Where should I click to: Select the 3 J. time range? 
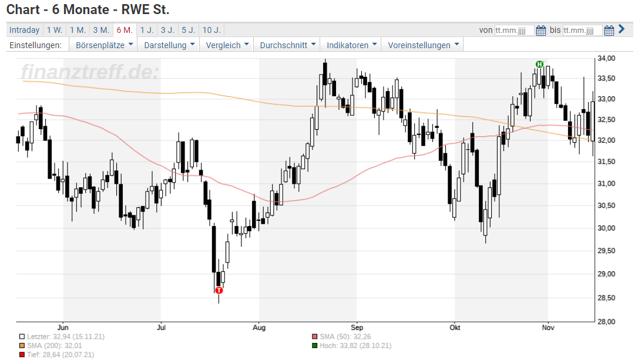[x=167, y=30]
